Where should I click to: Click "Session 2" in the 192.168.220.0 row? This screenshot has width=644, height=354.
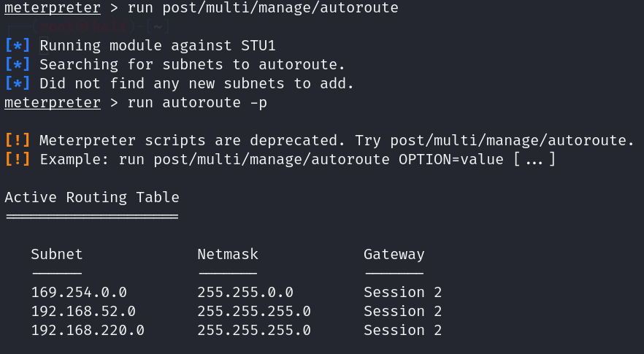tap(403, 331)
